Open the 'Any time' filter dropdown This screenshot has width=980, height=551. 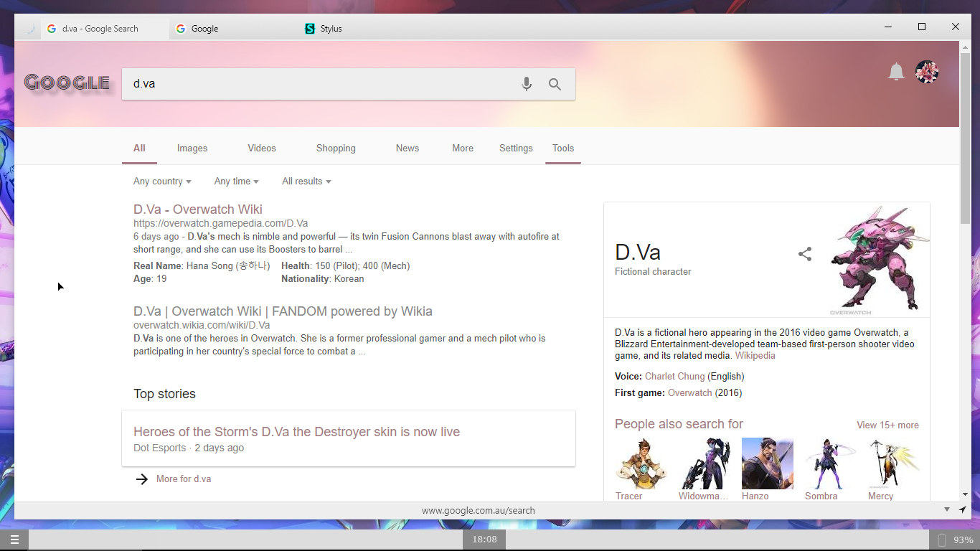tap(235, 181)
